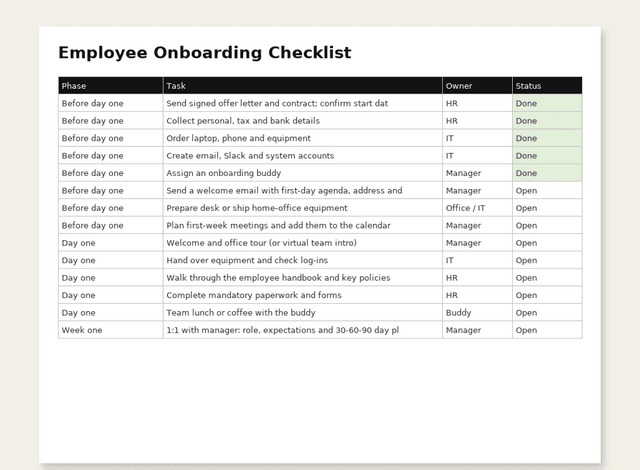
Task: Click task 'Send a welcome email with first-day agenda'
Action: pos(302,191)
